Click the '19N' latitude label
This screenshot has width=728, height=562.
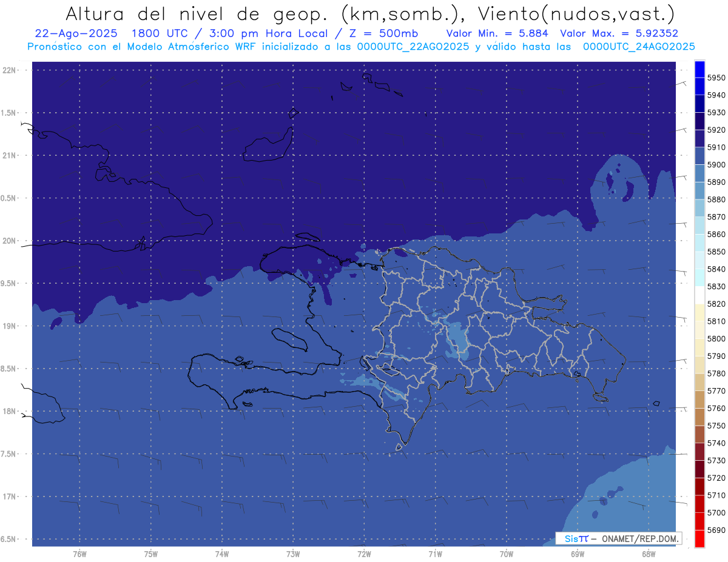pyautogui.click(x=10, y=326)
